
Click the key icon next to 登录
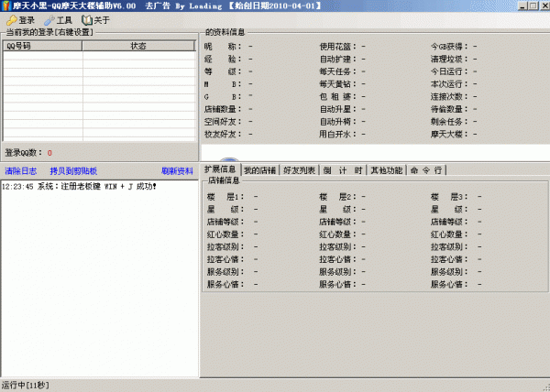12,20
